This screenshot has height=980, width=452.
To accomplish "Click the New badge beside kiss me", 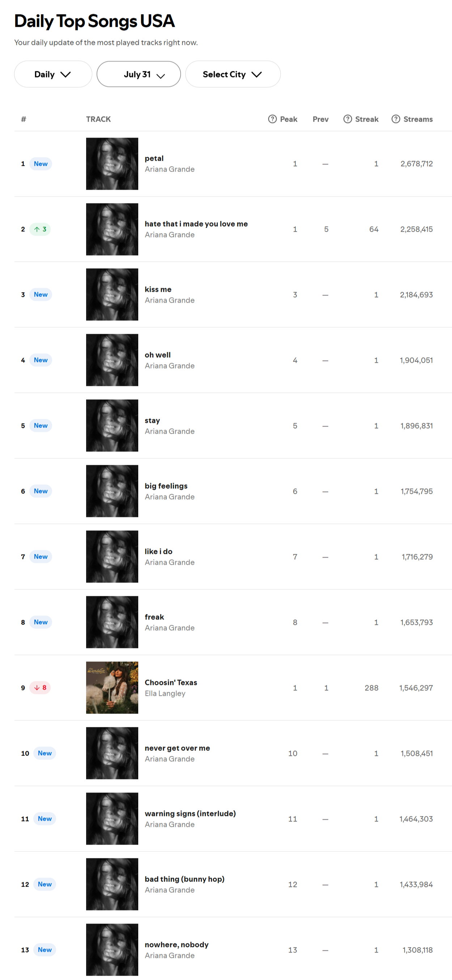I will [x=41, y=294].
